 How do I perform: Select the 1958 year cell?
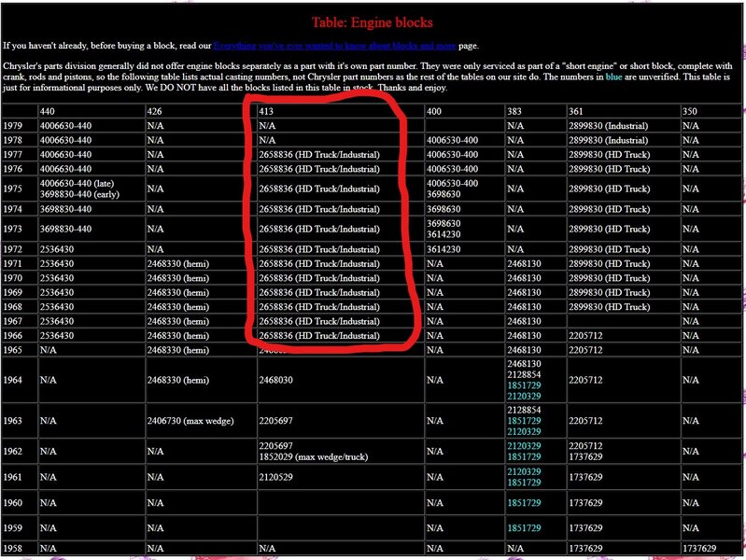[x=13, y=548]
